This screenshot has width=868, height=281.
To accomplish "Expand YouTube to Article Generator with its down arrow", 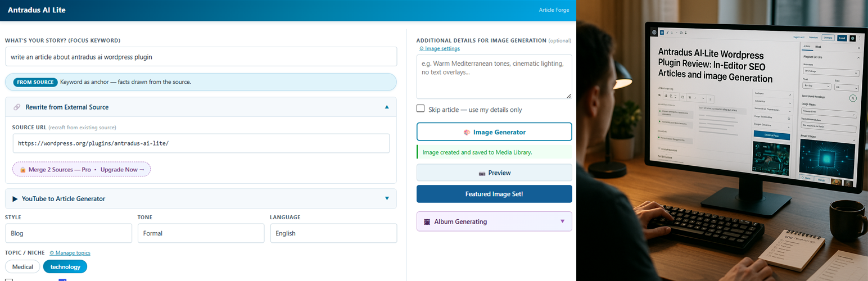I will [x=387, y=198].
